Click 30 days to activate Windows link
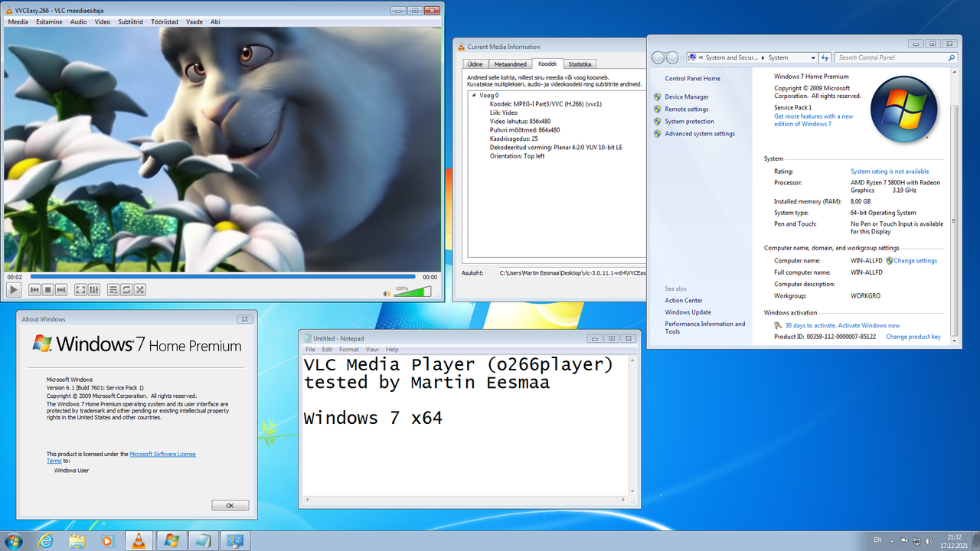 (x=842, y=325)
